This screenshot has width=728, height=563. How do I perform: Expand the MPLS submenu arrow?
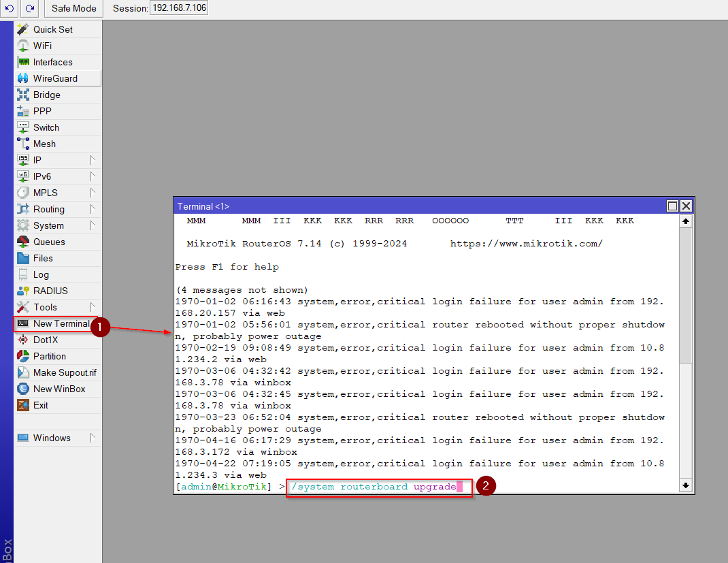click(93, 193)
